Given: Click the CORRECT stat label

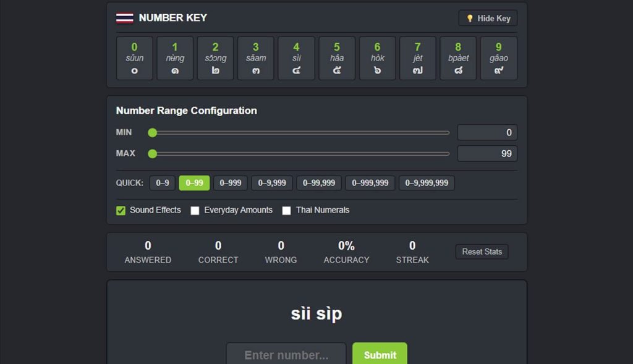Looking at the screenshot, I should (x=218, y=260).
